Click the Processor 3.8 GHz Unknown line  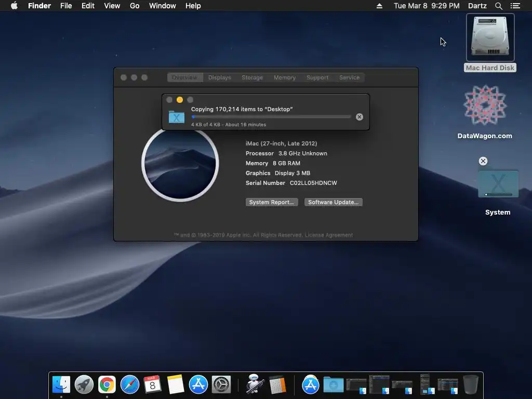286,153
